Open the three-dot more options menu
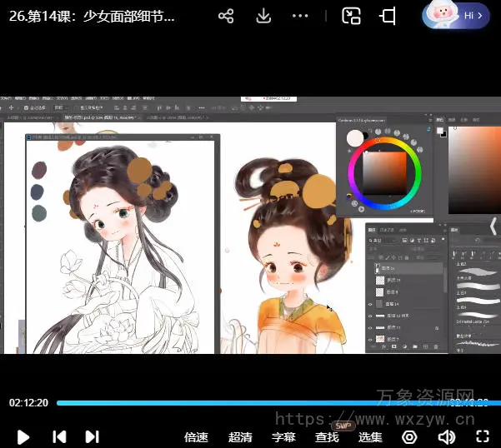 click(301, 16)
